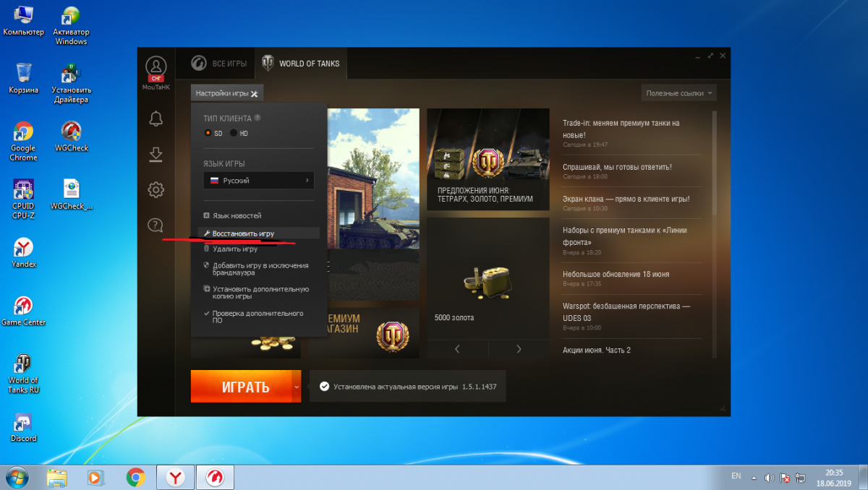
Task: Open the downloads icon in sidebar
Action: 156,155
